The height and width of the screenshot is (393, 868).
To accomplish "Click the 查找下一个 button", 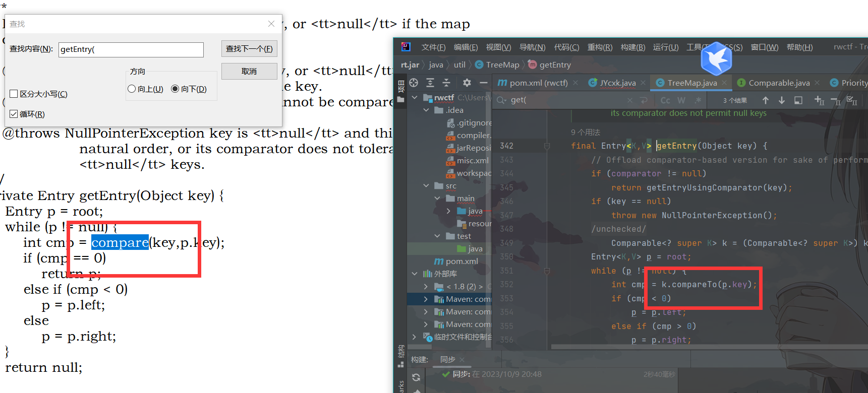I will pyautogui.click(x=249, y=48).
